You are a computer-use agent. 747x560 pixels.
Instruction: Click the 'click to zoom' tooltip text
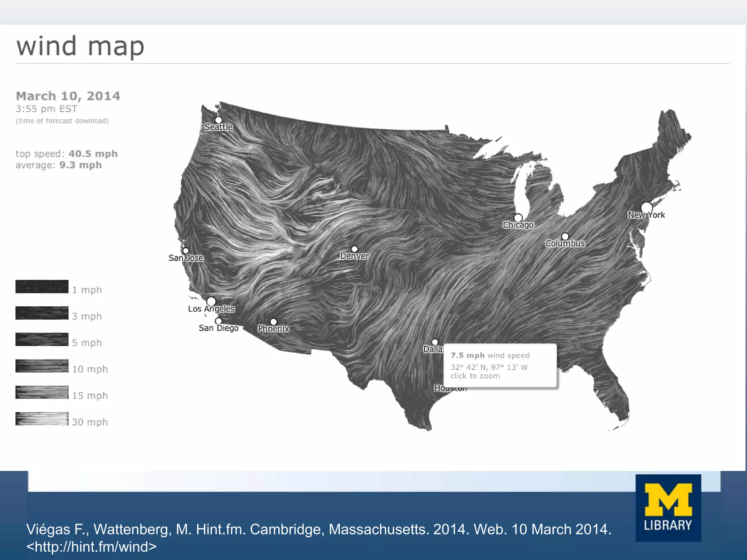(x=475, y=376)
